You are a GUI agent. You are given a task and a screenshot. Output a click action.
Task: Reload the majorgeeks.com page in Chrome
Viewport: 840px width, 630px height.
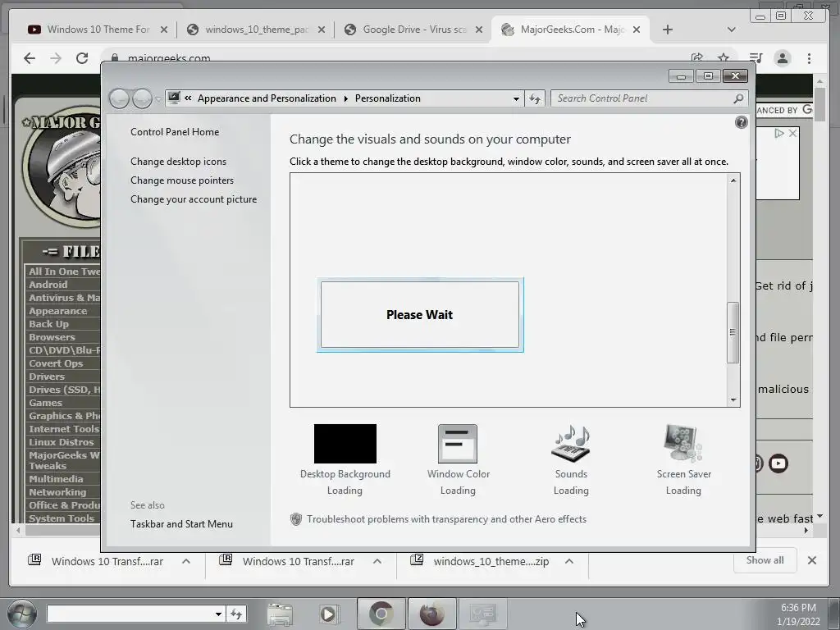[82, 58]
